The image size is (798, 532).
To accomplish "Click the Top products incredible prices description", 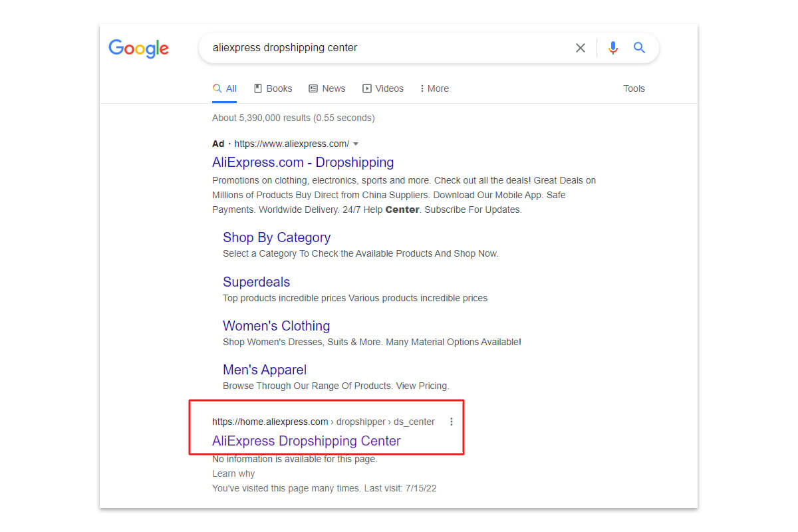I will tap(355, 298).
